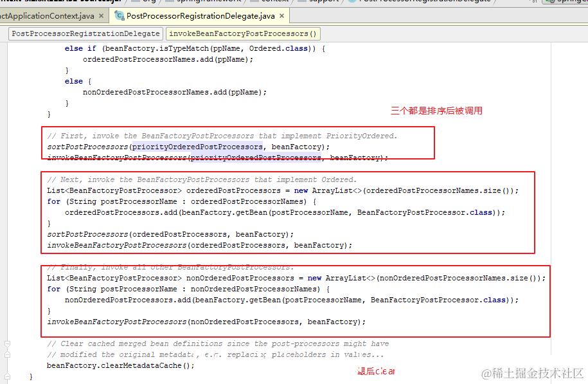Click 'Clear cached merged bean definitions' comment

218,343
